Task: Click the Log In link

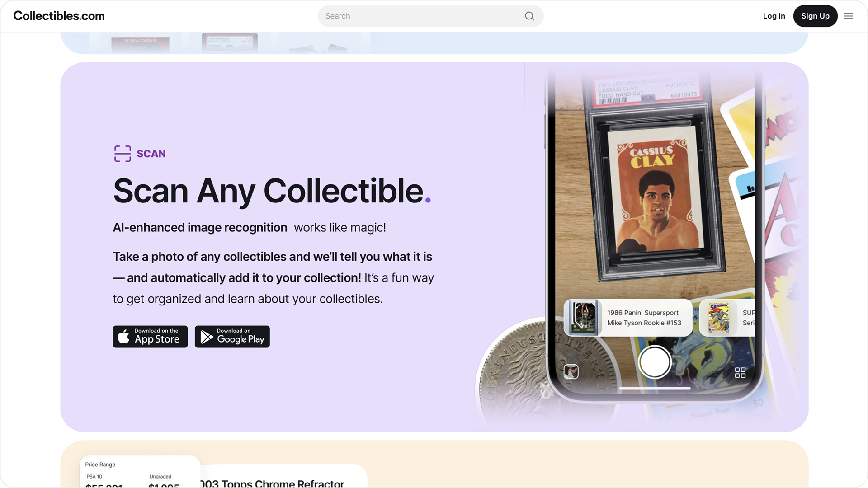Action: point(774,16)
